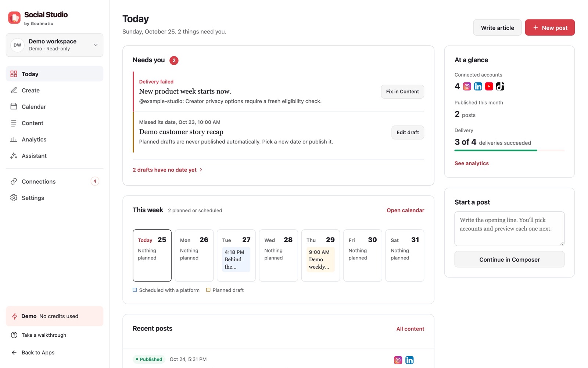
Task: Click the delivery success progress bar
Action: coord(509,150)
